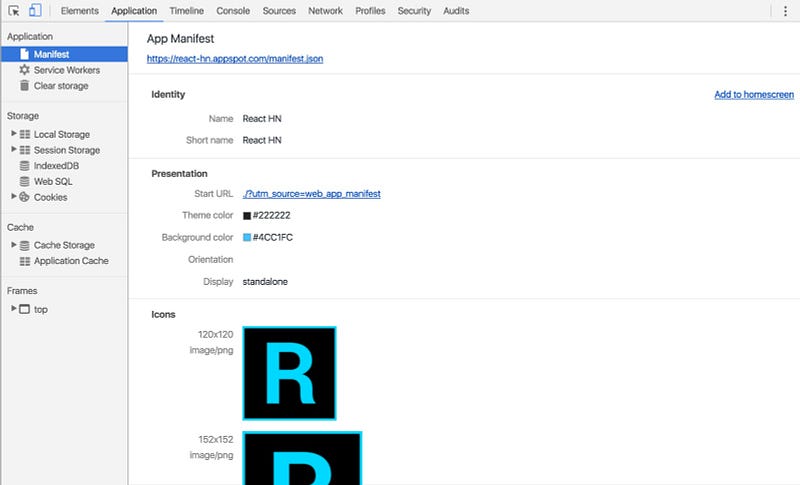The image size is (800, 485).
Task: Click the Short name value React HN
Action: (262, 140)
